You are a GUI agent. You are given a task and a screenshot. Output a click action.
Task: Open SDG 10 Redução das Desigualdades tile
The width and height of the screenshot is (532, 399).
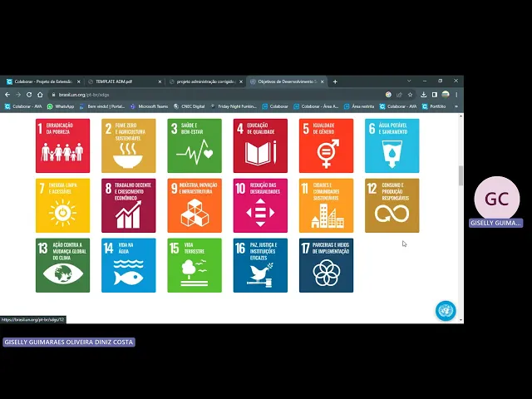(260, 205)
